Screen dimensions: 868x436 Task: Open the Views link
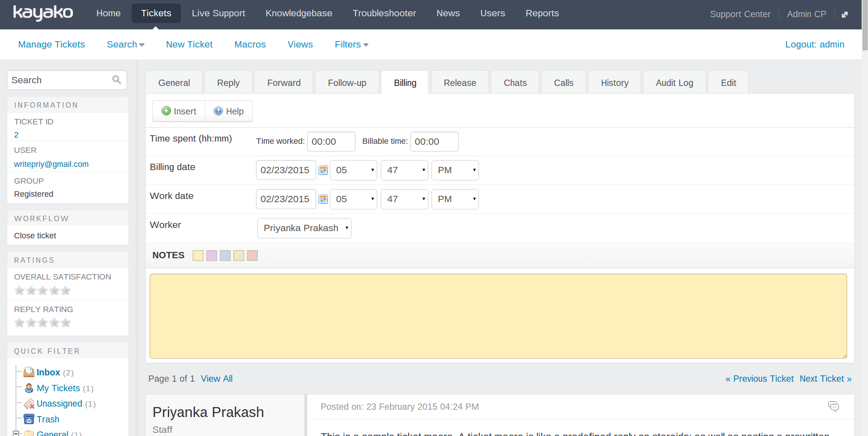click(x=300, y=44)
